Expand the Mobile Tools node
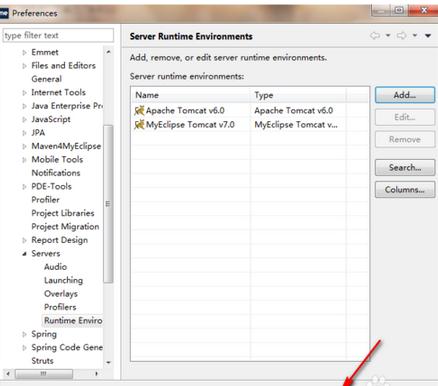Image resolution: width=438 pixels, height=386 pixels. pos(24,160)
